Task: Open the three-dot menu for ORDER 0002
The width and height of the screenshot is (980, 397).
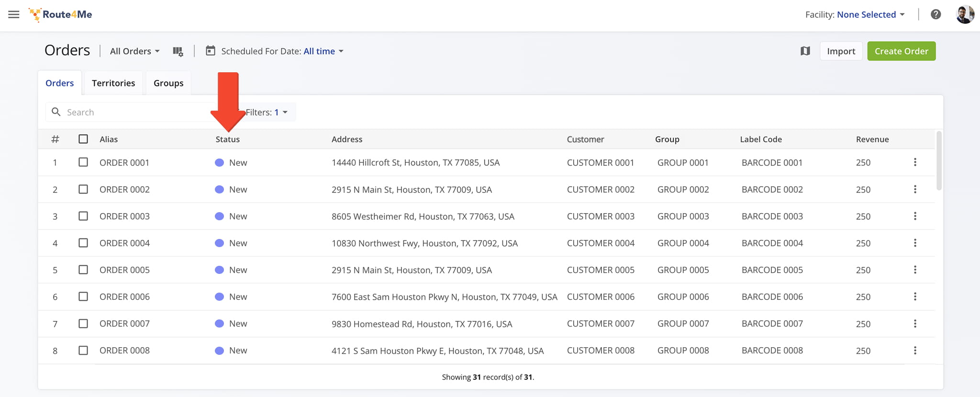Action: click(x=915, y=189)
